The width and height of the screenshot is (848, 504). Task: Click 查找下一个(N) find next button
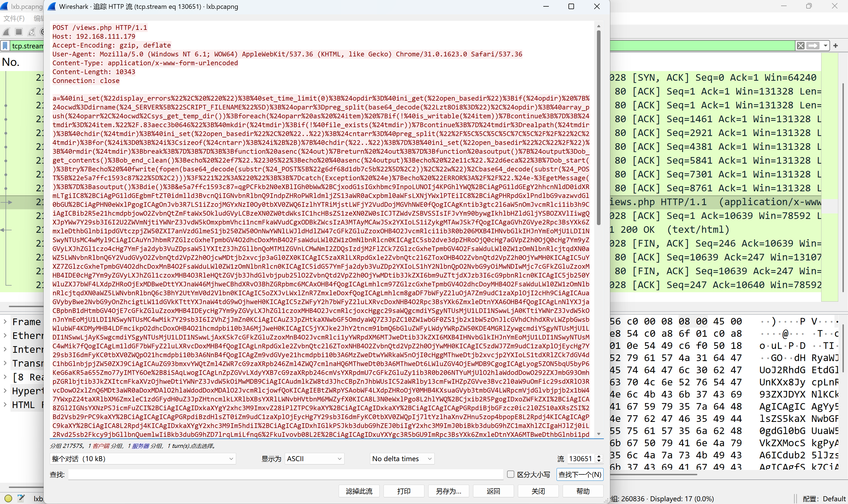(x=580, y=474)
